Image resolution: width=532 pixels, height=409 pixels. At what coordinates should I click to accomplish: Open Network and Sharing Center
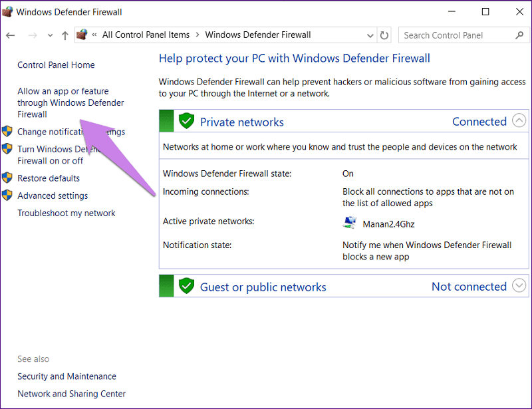click(x=71, y=394)
